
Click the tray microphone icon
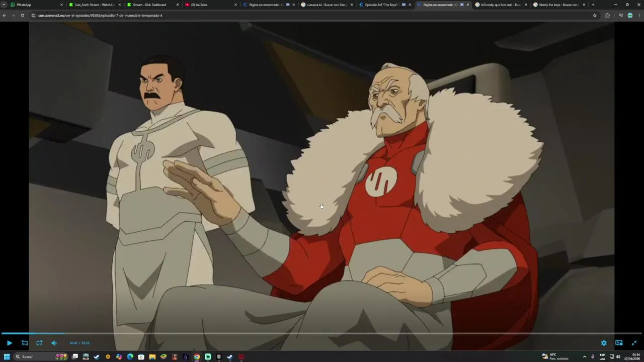click(593, 356)
